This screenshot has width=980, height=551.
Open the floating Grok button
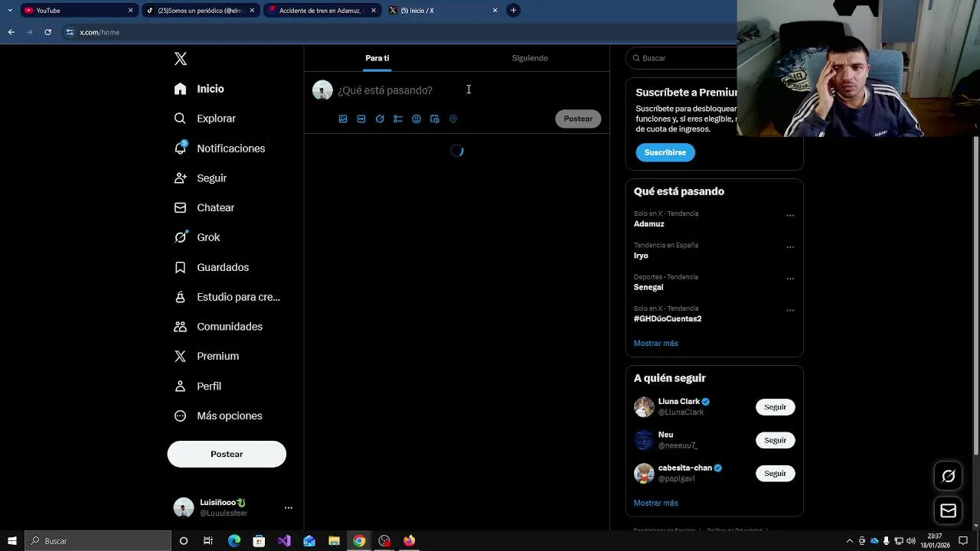949,476
